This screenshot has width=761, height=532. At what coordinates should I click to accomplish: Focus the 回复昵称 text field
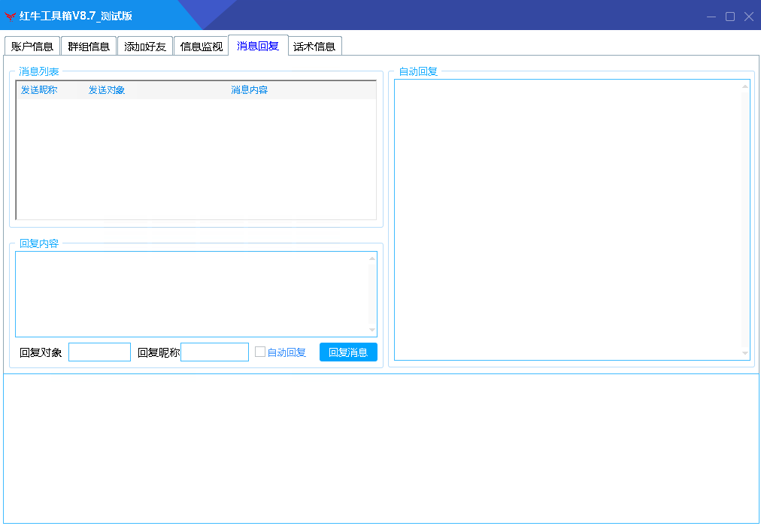214,352
